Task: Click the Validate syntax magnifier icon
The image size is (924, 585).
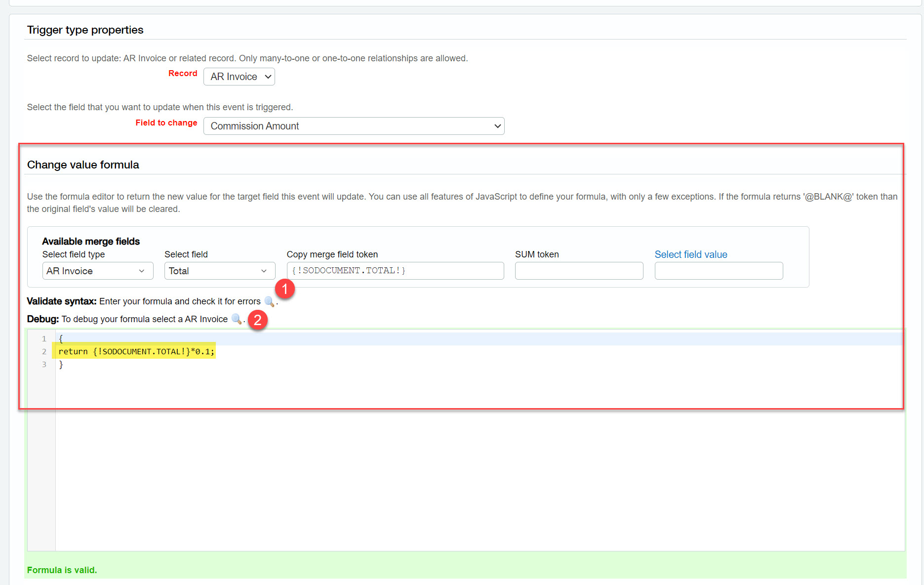Action: (269, 301)
